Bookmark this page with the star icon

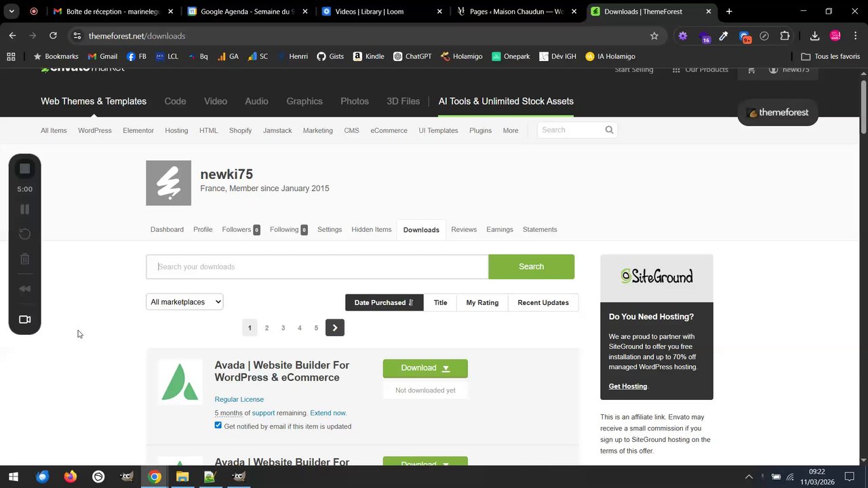(654, 36)
